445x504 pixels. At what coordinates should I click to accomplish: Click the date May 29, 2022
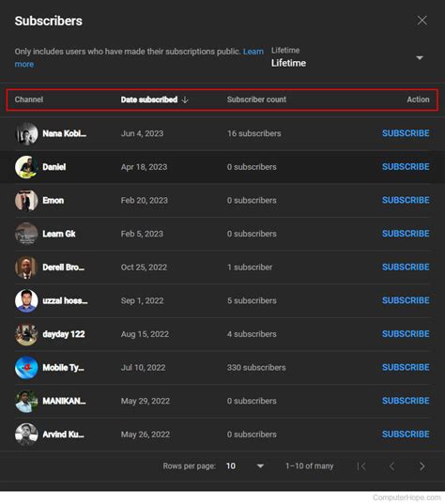(x=146, y=401)
